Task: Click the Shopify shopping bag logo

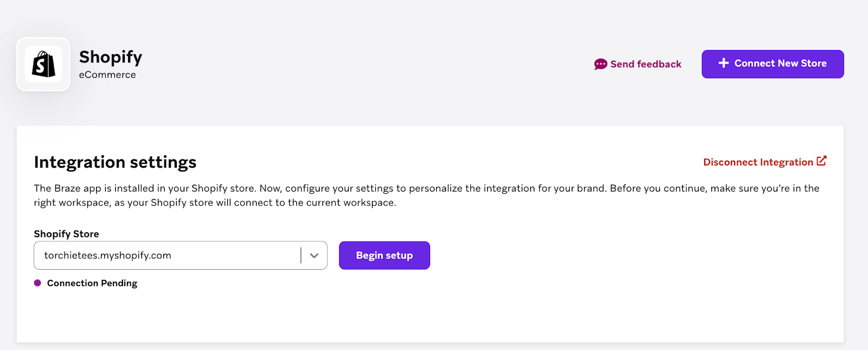Action: 43,64
